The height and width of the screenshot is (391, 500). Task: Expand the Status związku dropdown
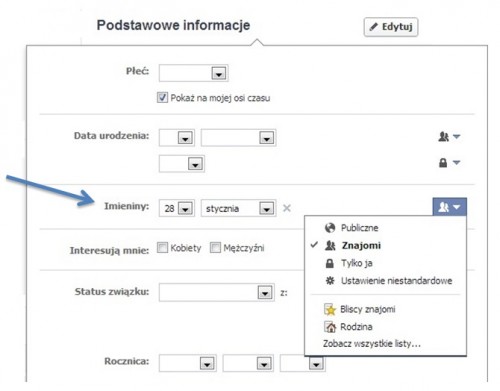pos(217,293)
